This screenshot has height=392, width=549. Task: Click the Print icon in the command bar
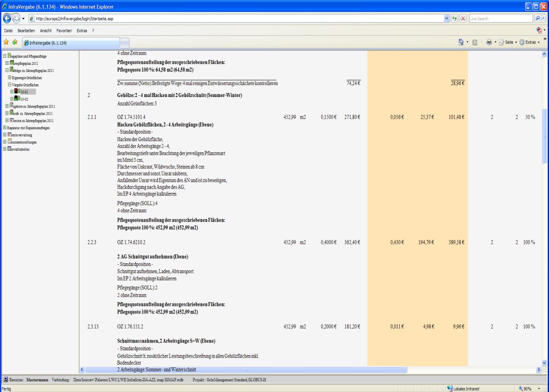click(x=489, y=42)
